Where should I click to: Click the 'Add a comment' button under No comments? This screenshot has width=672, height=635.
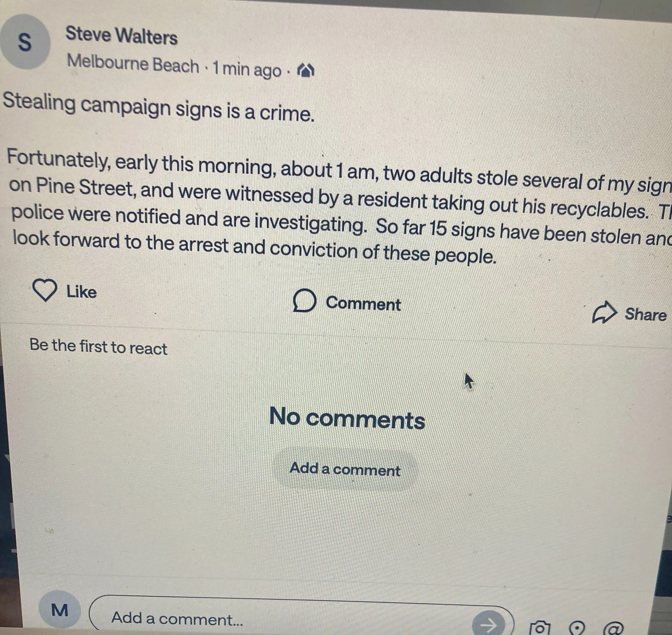(345, 470)
